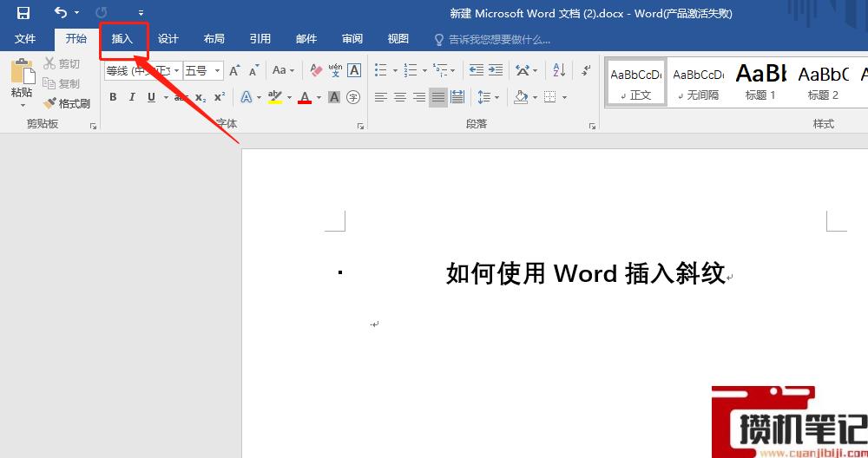
Task: Apply character border with boxed A icon
Action: pyautogui.click(x=354, y=70)
